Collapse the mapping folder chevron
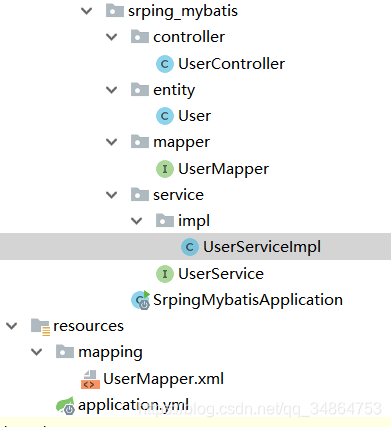 coord(37,352)
